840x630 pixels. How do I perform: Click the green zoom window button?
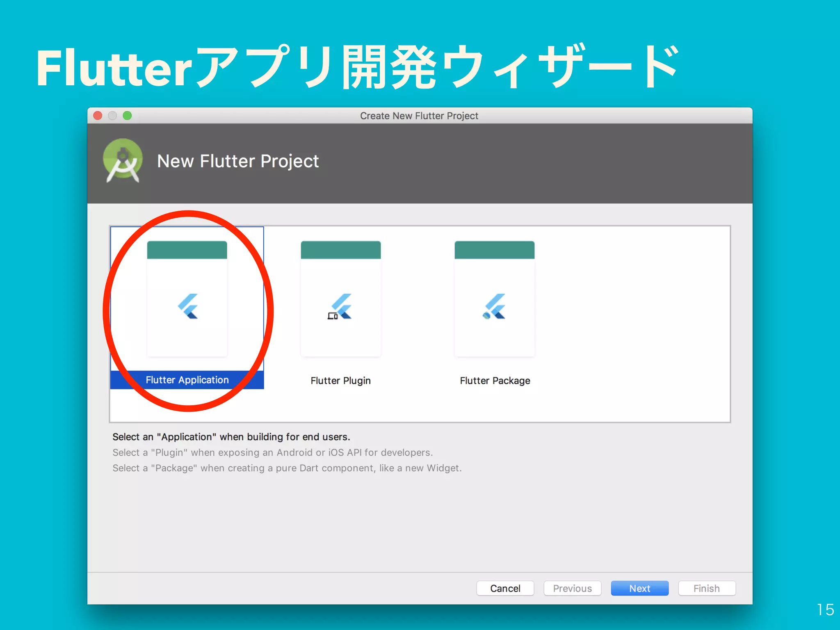[x=127, y=116]
